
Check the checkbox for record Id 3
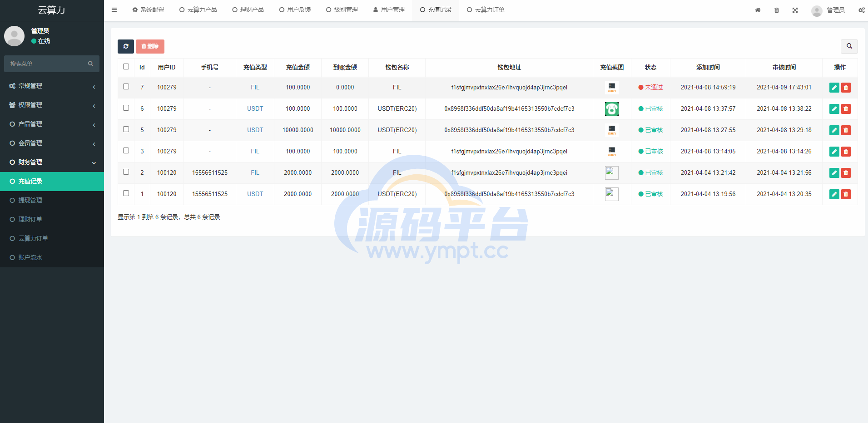(x=126, y=151)
